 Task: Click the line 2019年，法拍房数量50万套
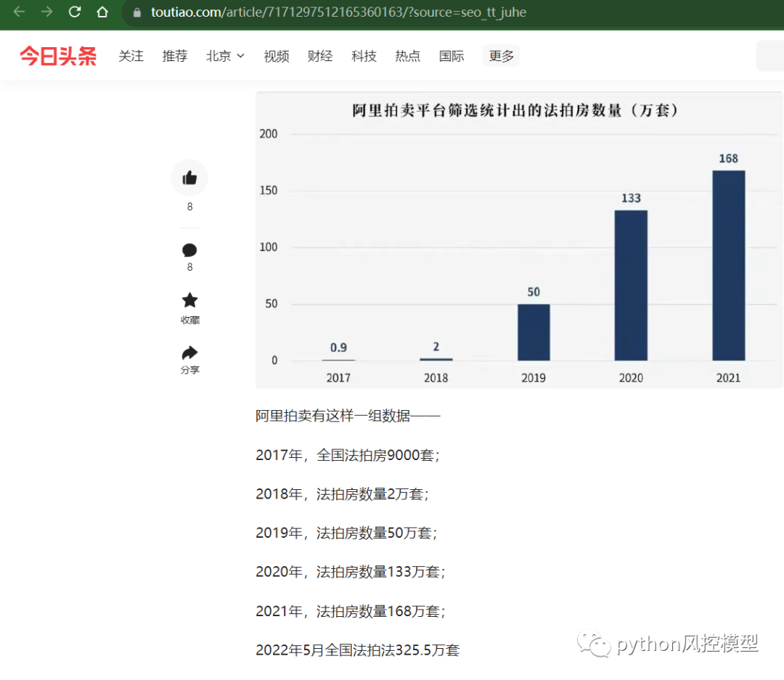(x=346, y=533)
